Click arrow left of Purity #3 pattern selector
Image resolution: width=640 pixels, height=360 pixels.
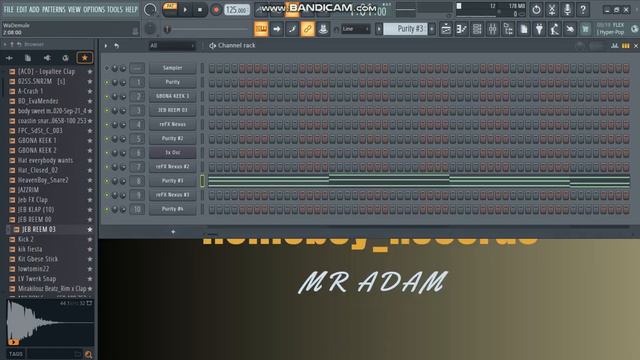pyautogui.click(x=379, y=29)
